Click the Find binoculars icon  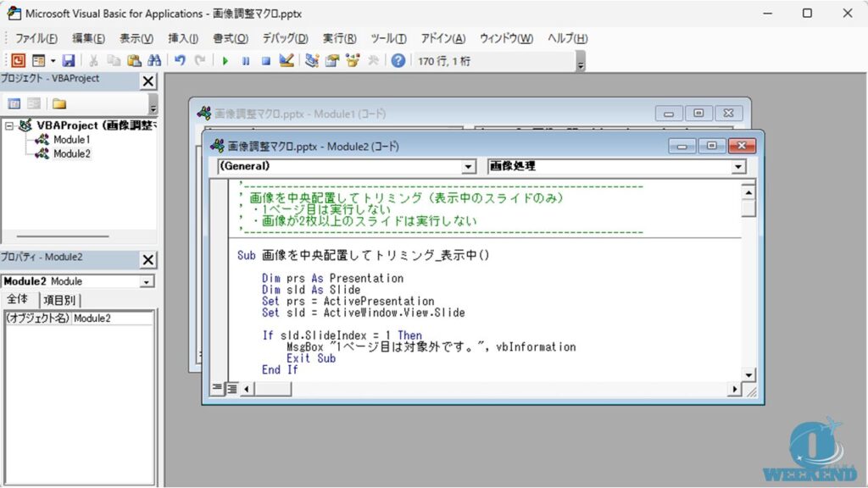point(154,60)
